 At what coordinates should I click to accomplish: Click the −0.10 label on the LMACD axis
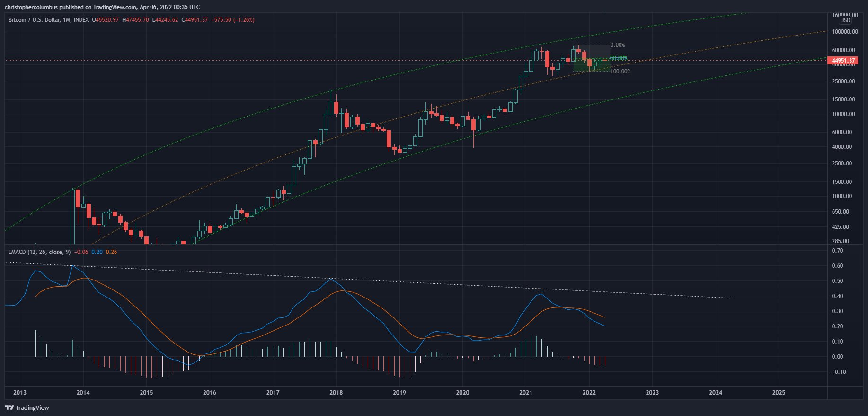point(839,372)
